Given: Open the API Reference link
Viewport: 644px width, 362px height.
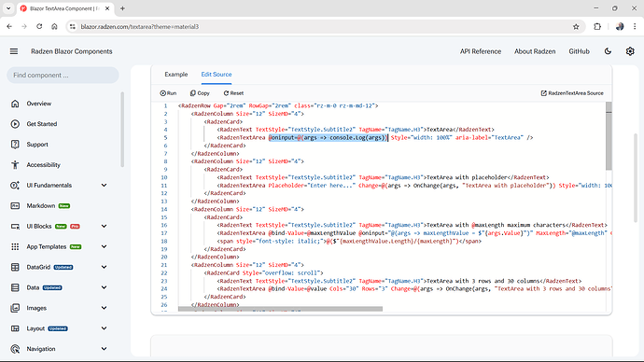Looking at the screenshot, I should [x=481, y=51].
